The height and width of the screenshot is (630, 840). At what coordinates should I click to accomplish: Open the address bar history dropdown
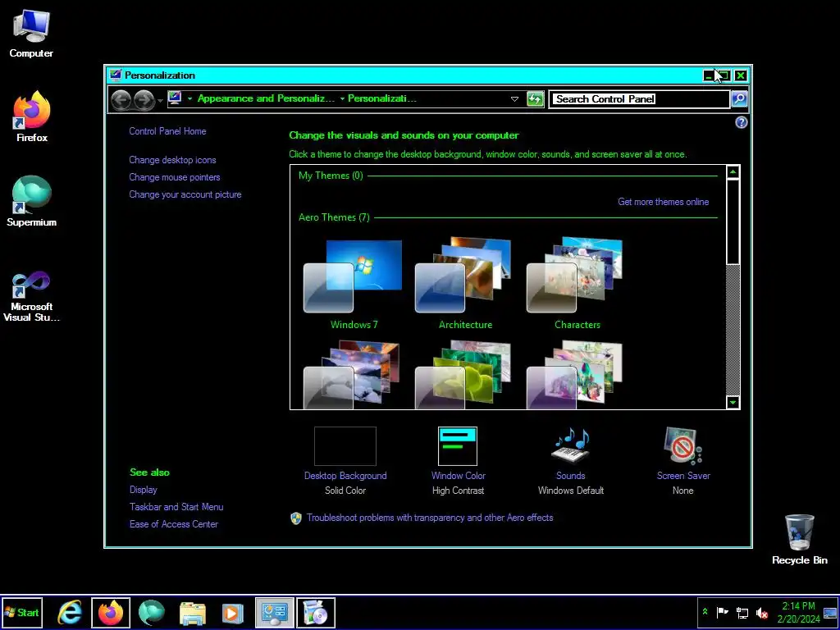pyautogui.click(x=514, y=98)
